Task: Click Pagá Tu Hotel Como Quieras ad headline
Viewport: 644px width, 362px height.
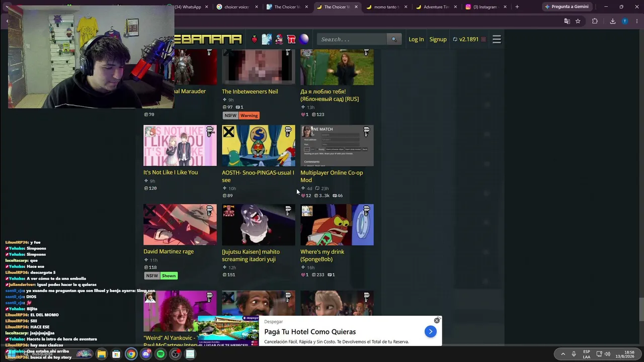Action: [x=310, y=332]
